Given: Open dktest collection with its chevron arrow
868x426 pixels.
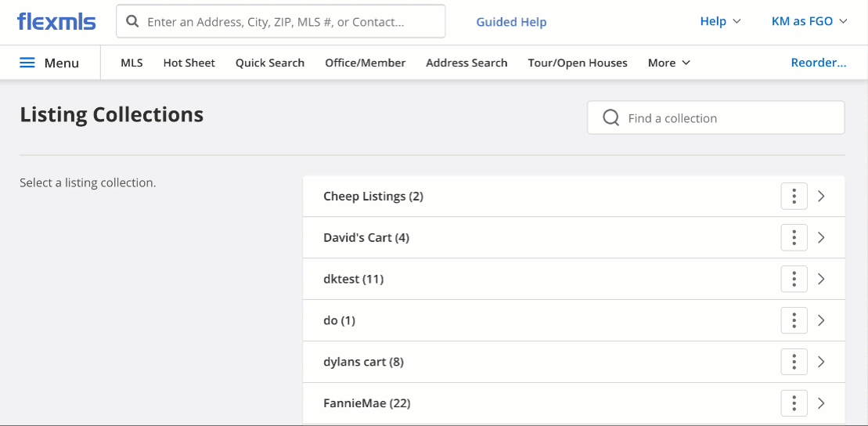Looking at the screenshot, I should [x=822, y=279].
